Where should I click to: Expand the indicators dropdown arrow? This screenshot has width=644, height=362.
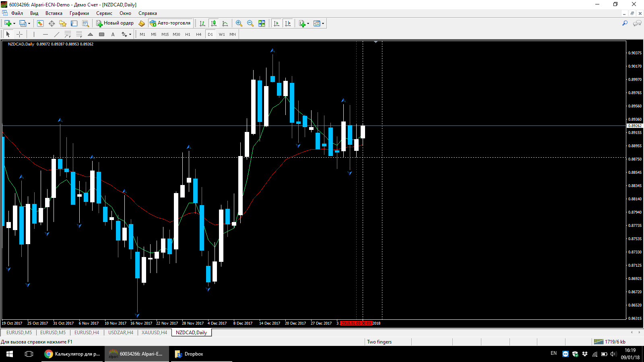[308, 23]
